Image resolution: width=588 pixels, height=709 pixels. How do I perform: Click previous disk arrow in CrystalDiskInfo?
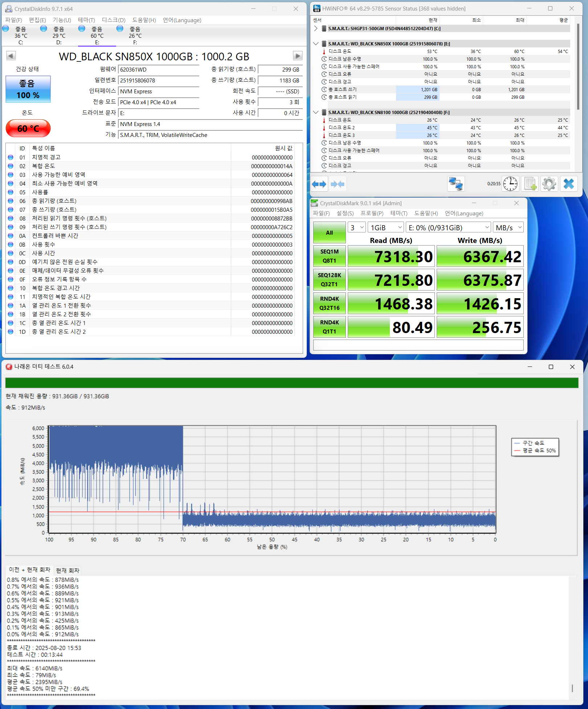click(11, 56)
